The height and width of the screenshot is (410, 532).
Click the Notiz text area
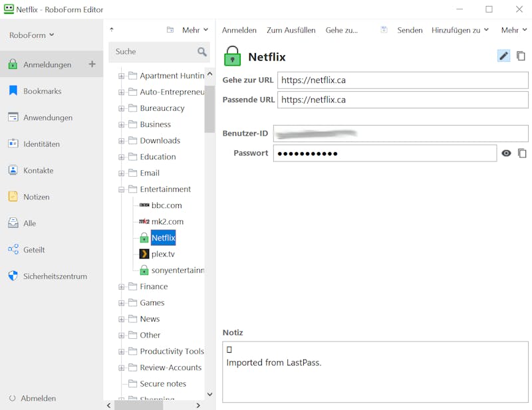(x=375, y=372)
